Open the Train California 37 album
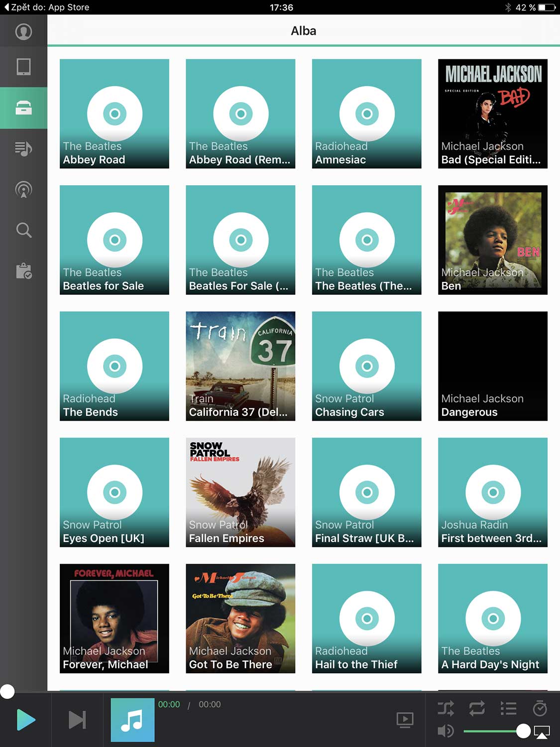The width and height of the screenshot is (560, 747). [240, 366]
